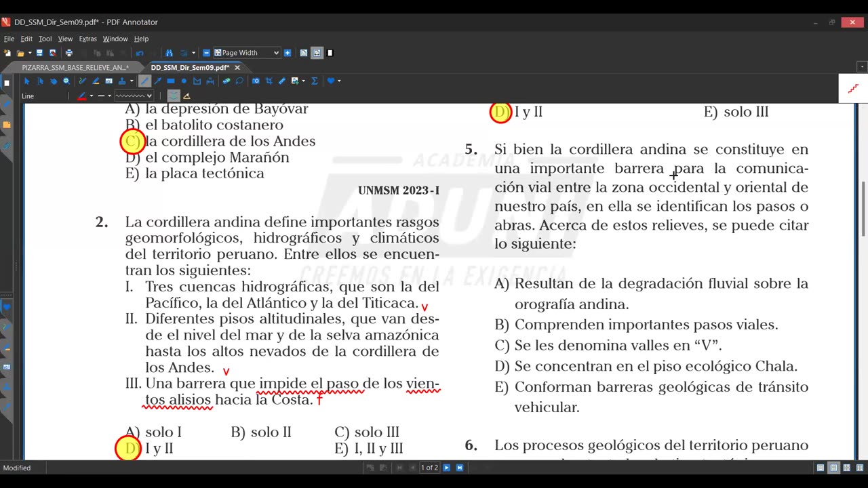Go to next page in navigation bar
Screen dimensions: 868x488
[x=446, y=468]
